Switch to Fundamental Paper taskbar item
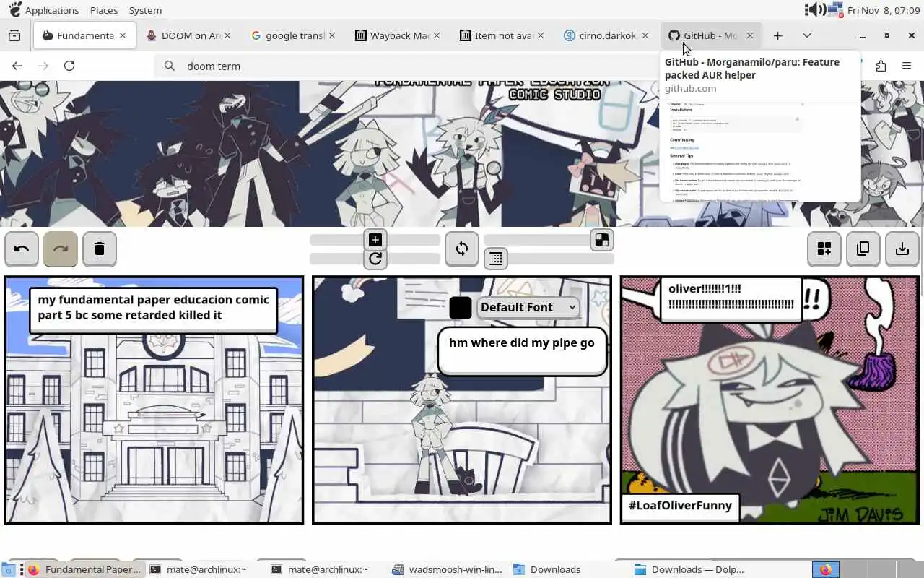This screenshot has width=924, height=578. (x=84, y=569)
